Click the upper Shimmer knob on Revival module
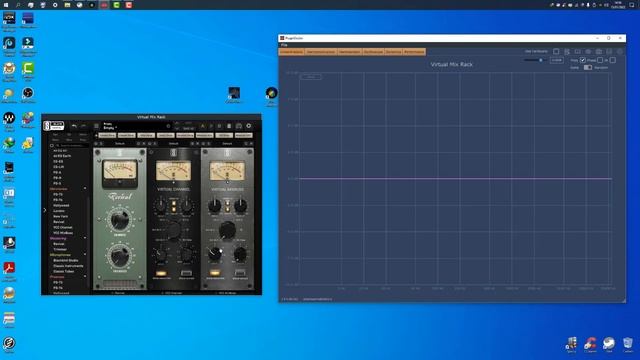The width and height of the screenshot is (640, 360). point(120,220)
